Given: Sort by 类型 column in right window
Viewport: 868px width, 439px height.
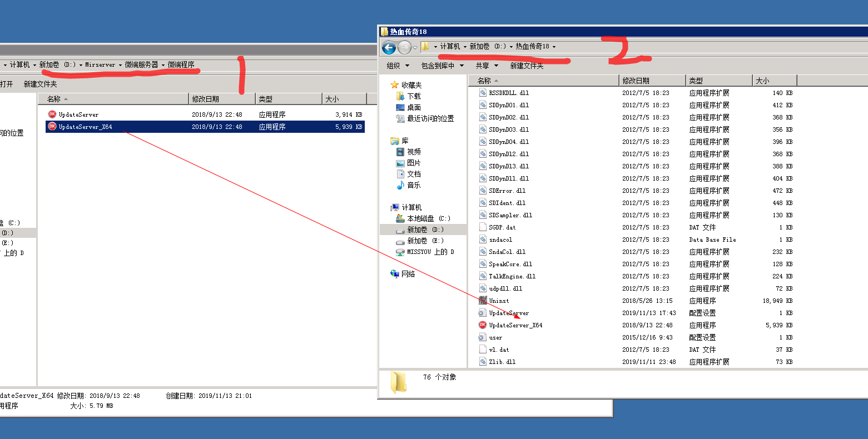Looking at the screenshot, I should pyautogui.click(x=719, y=81).
